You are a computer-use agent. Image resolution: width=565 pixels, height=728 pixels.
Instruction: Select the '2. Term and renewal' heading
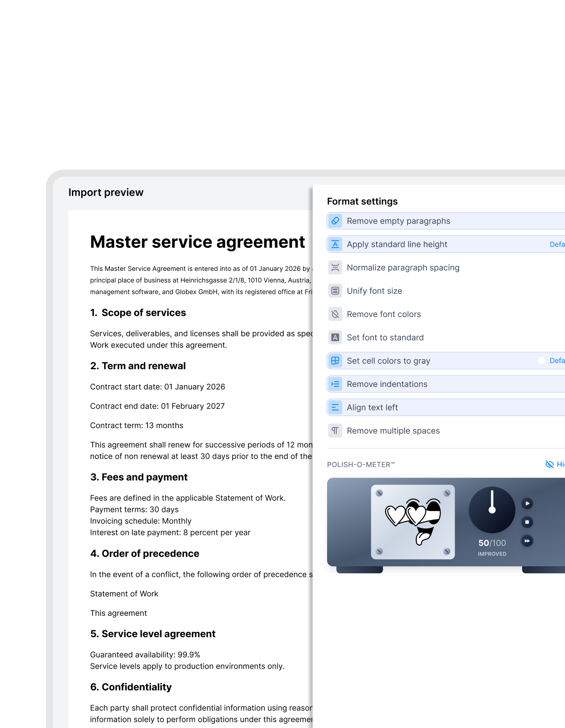pos(138,366)
